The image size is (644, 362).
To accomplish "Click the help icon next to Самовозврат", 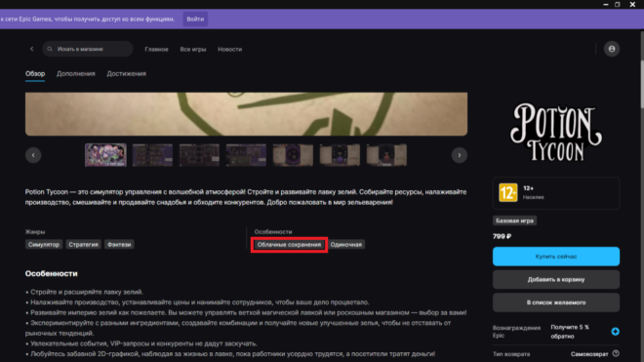I will coord(616,353).
